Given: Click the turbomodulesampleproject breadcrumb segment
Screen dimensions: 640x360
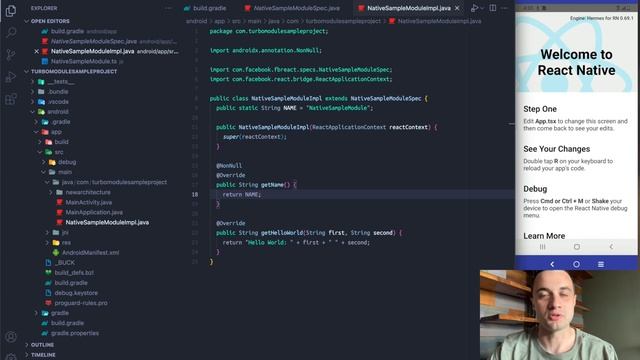Looking at the screenshot, I should [x=343, y=21].
